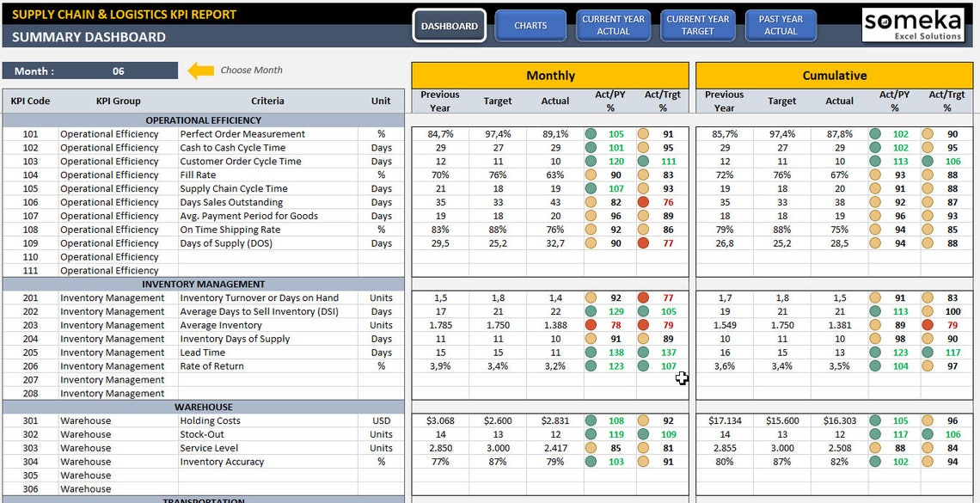Screen dimensions: 980x503
Task: Click red monthly Act/PY circle for Average Inventory
Action: click(591, 325)
